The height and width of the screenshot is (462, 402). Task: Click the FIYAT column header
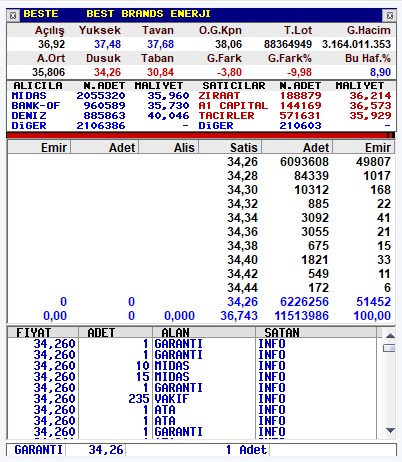(43, 333)
